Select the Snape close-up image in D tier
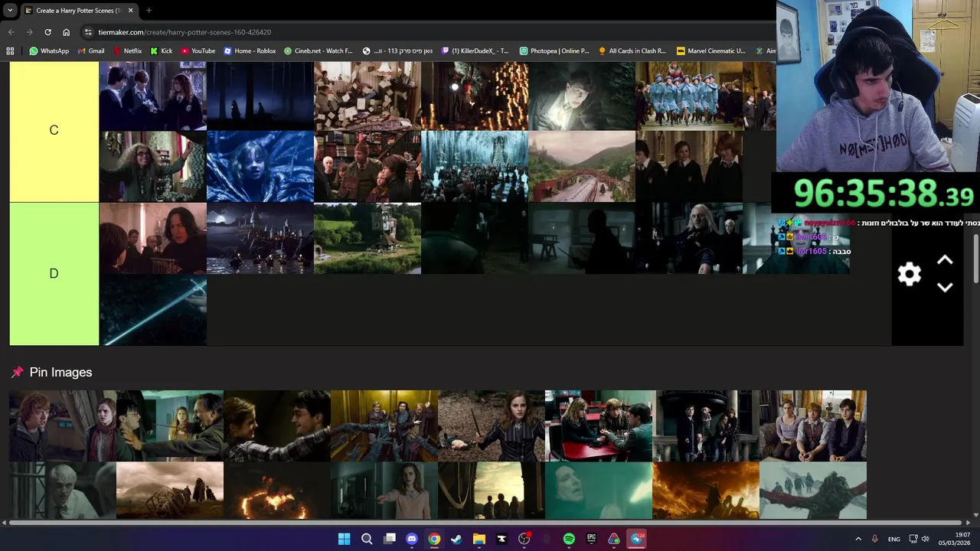Image resolution: width=980 pixels, height=551 pixels. point(153,238)
